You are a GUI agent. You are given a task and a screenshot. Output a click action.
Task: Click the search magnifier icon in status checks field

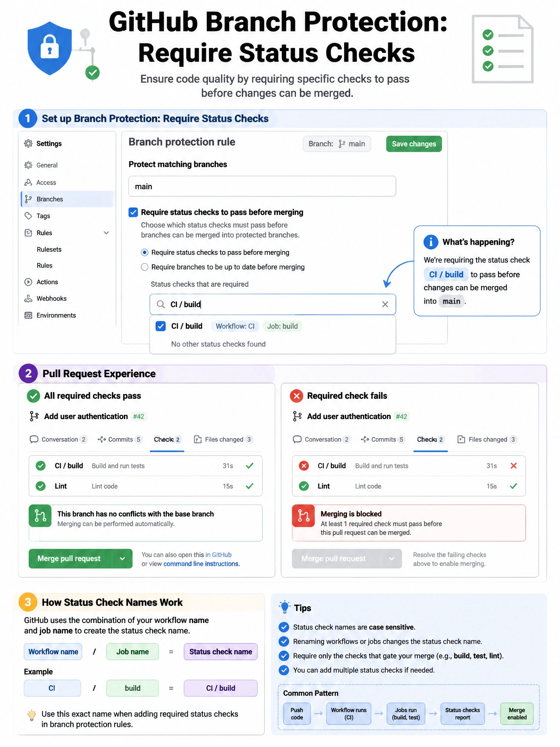click(160, 304)
